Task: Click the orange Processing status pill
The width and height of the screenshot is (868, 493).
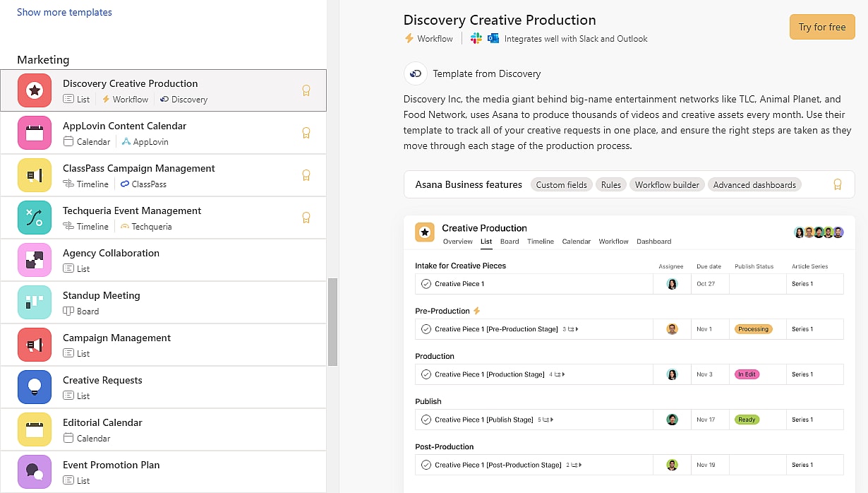Action: 753,329
